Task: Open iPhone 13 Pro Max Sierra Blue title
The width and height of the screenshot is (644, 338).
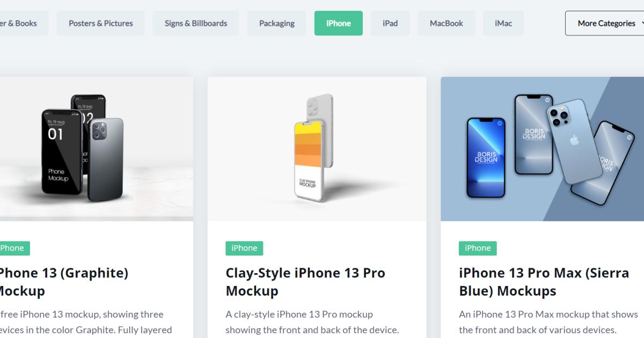Action: coord(544,282)
